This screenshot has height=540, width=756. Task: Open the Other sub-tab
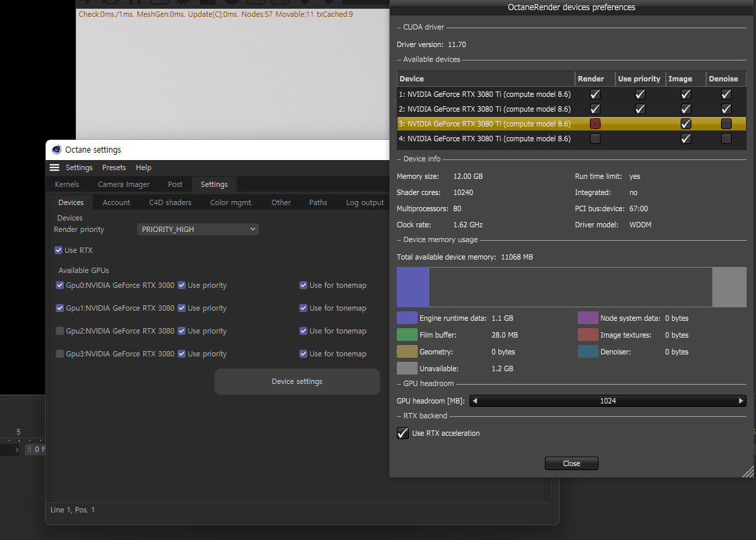(281, 202)
